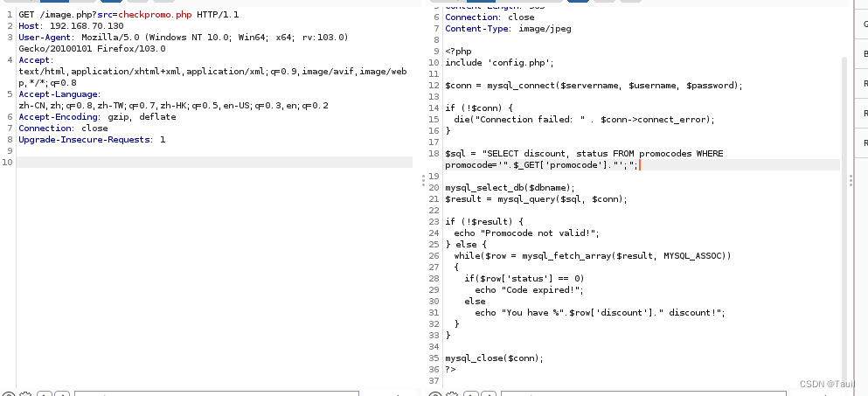Viewport: 868px width, 396px height.
Task: Click the 'while($row = mysql_fetch_array' line
Action: (x=593, y=255)
